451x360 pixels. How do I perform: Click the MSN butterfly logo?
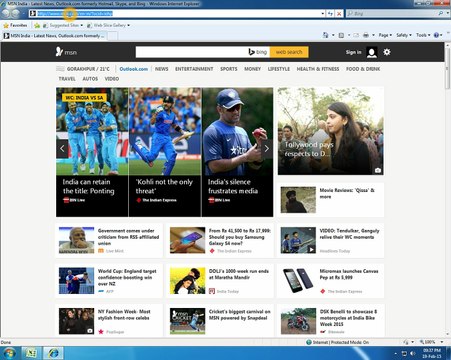tap(59, 52)
